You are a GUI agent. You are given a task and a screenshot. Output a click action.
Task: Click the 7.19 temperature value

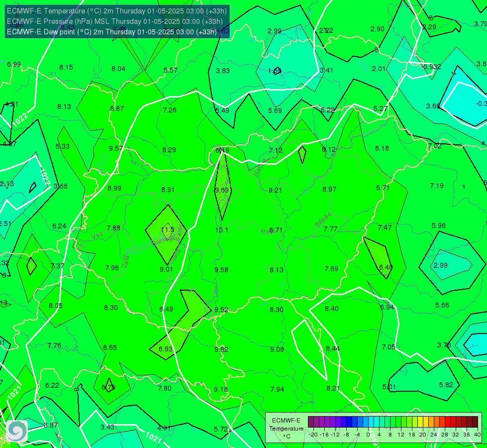click(437, 186)
